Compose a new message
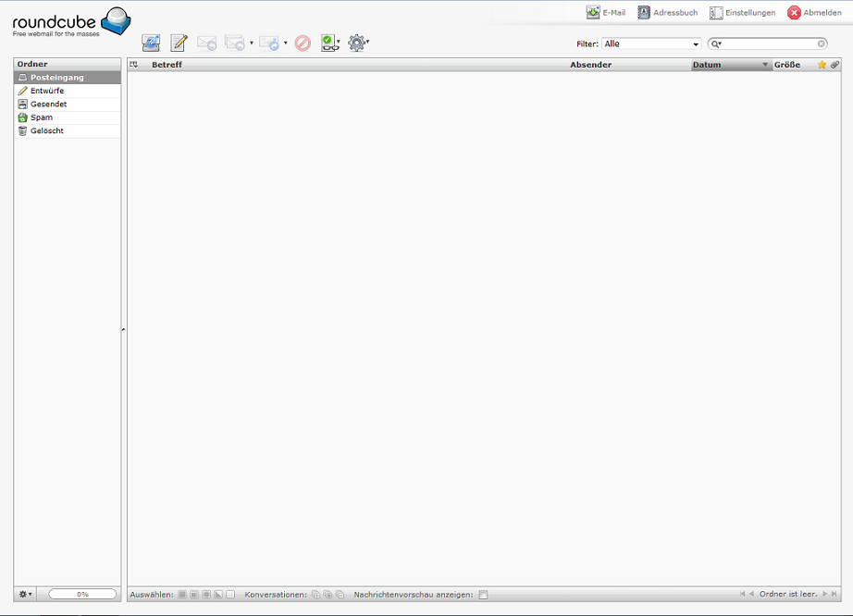 pyautogui.click(x=179, y=43)
